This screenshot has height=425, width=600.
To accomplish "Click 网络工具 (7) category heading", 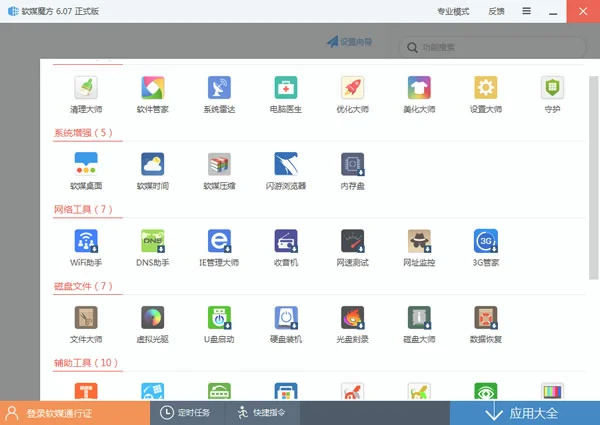I will [83, 209].
